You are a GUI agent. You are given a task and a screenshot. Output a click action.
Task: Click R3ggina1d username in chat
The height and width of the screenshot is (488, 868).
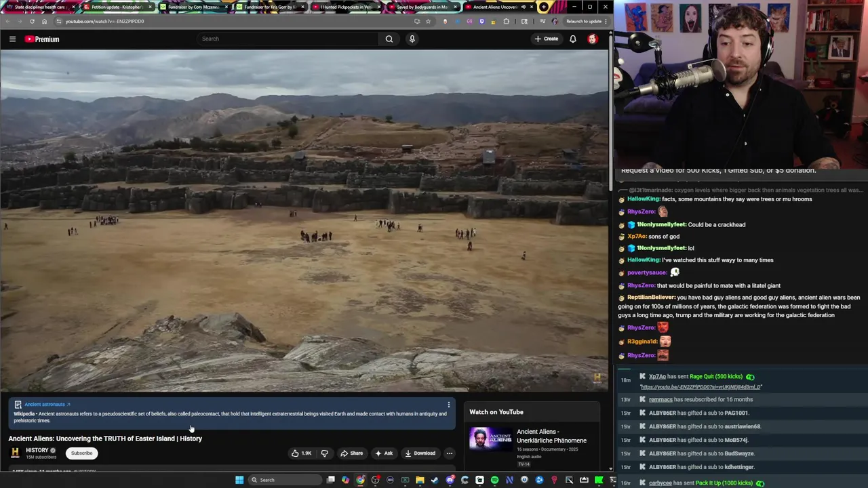pyautogui.click(x=642, y=342)
